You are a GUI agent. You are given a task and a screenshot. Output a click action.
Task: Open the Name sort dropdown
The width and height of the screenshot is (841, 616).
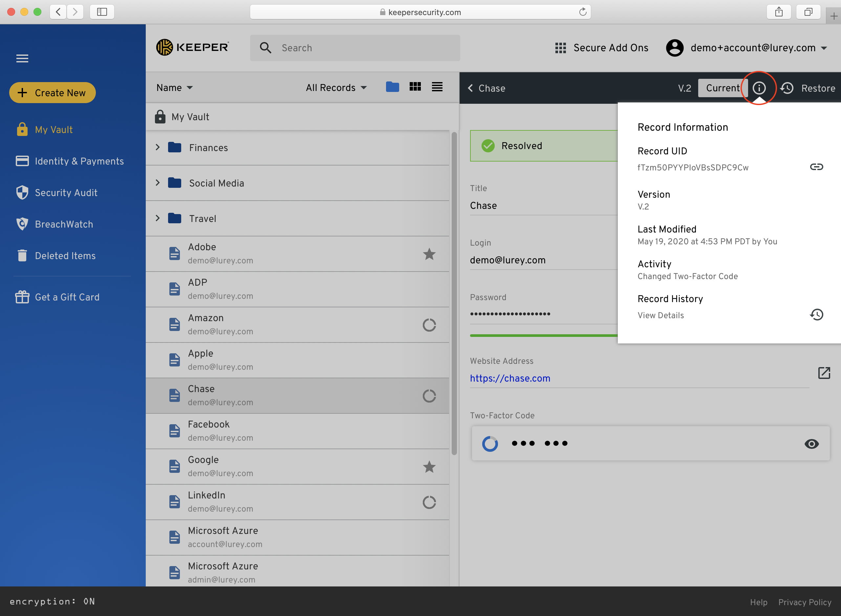(174, 87)
